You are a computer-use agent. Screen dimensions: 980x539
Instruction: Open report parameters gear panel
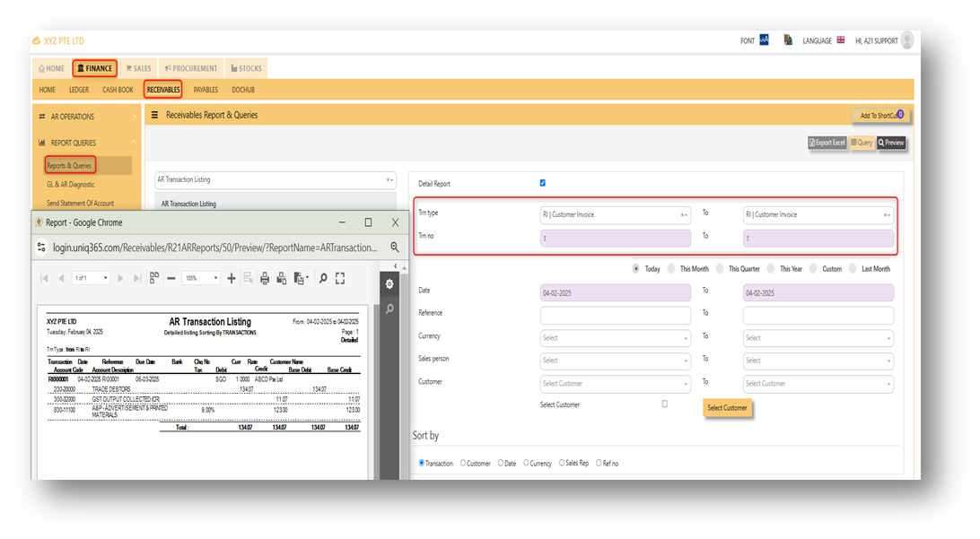click(x=389, y=284)
